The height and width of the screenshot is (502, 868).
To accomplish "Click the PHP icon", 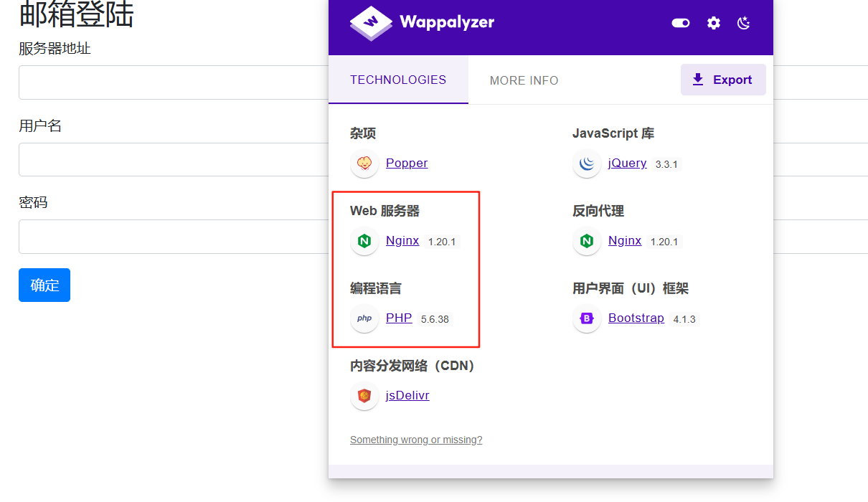I will pyautogui.click(x=364, y=318).
